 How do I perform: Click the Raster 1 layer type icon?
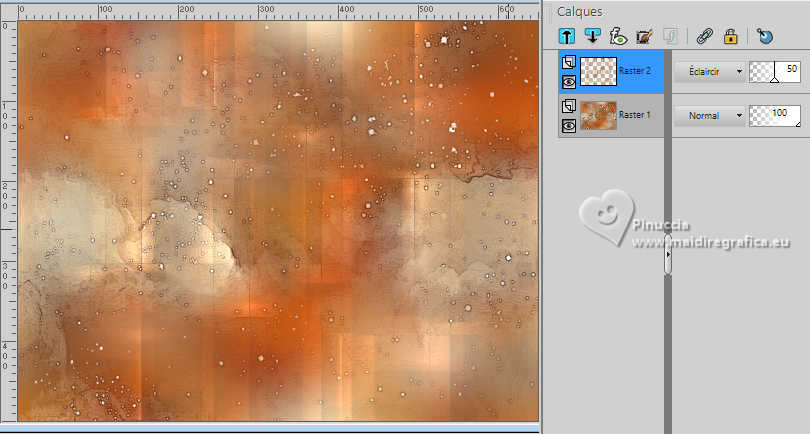point(569,106)
